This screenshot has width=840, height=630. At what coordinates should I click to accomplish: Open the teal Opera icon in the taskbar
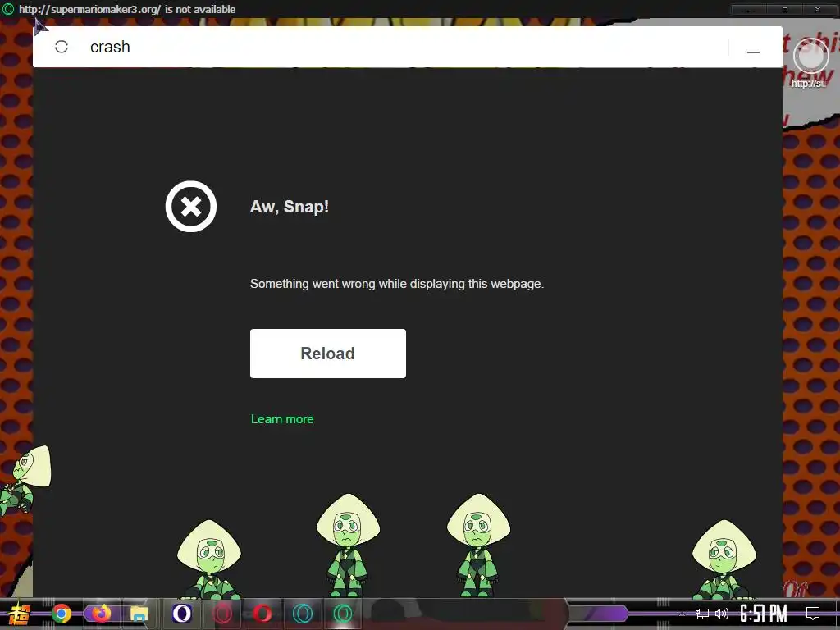pyautogui.click(x=302, y=614)
